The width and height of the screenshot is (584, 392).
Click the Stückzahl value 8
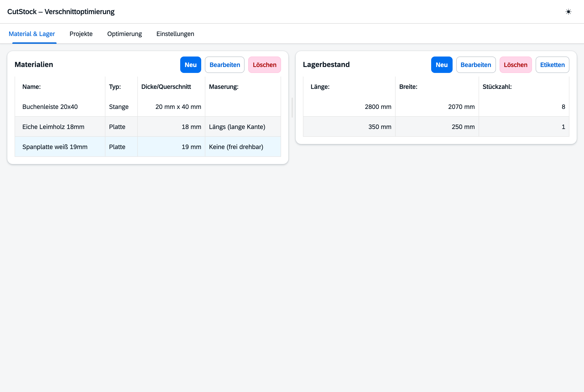[524, 107]
